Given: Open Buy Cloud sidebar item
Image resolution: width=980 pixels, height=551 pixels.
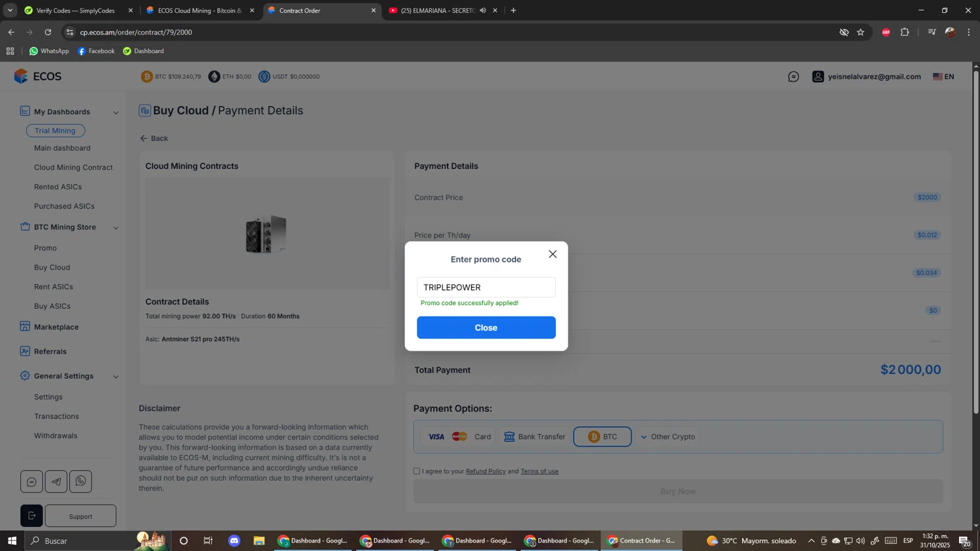Looking at the screenshot, I should [x=52, y=267].
